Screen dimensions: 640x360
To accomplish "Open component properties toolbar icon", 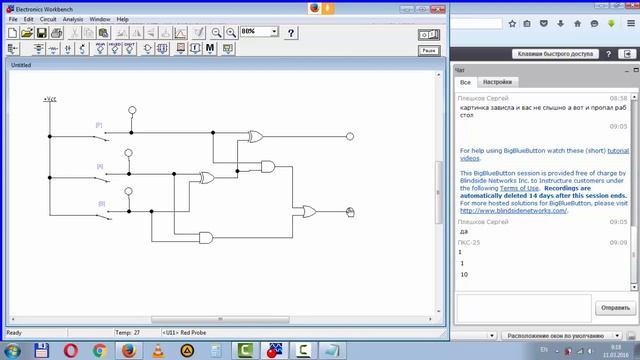I will point(199,33).
